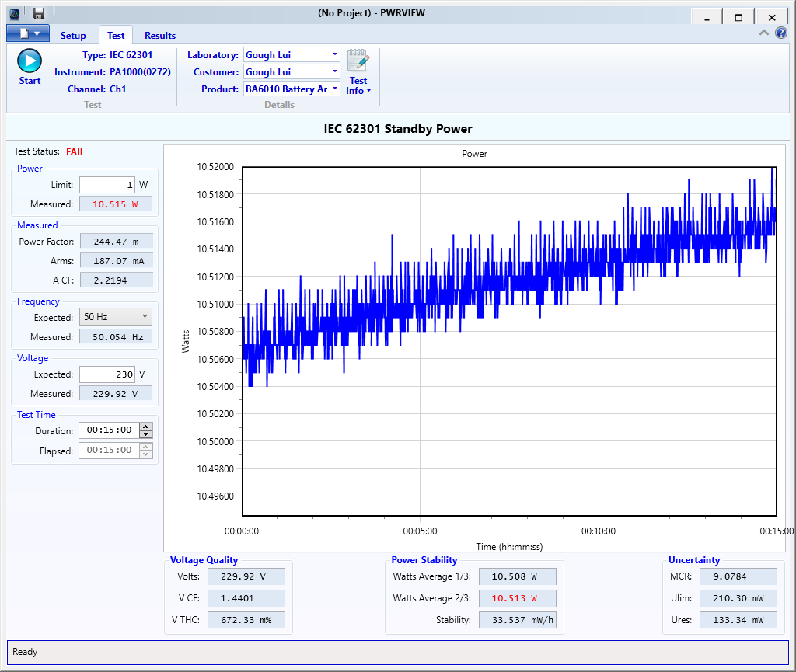Minimize the PWRVIEW window
Viewport: 796px width, 672px height.
(706, 17)
